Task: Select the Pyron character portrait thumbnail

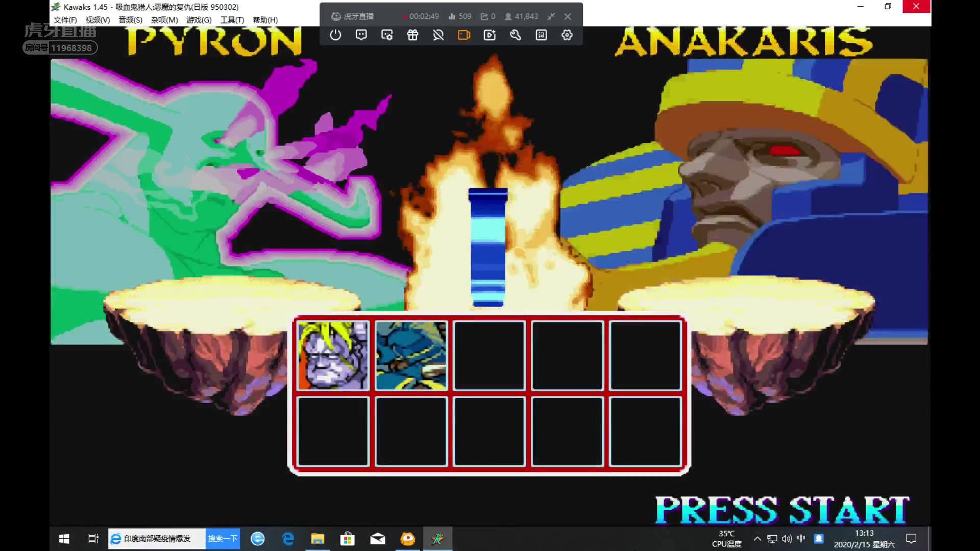Action: [333, 356]
